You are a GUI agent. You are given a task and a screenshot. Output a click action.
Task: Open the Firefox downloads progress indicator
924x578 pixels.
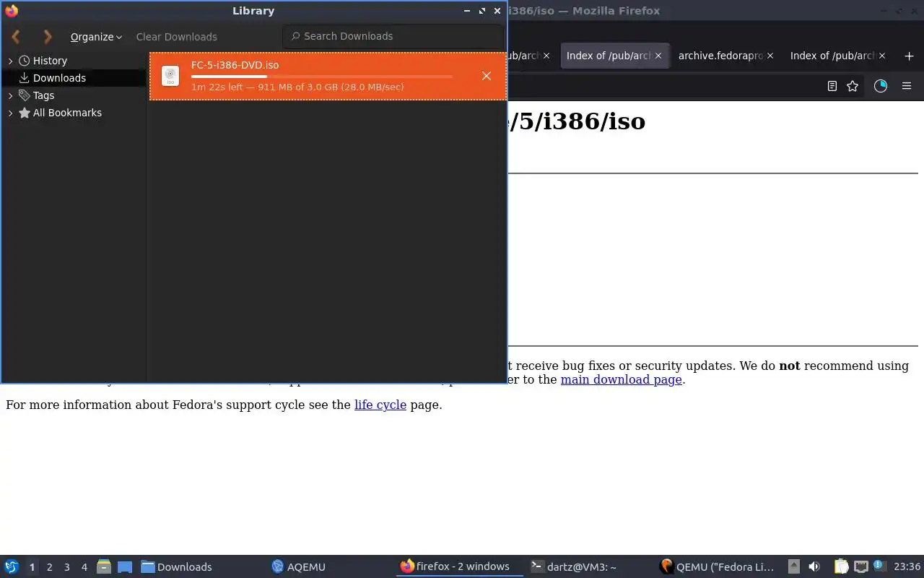880,86
